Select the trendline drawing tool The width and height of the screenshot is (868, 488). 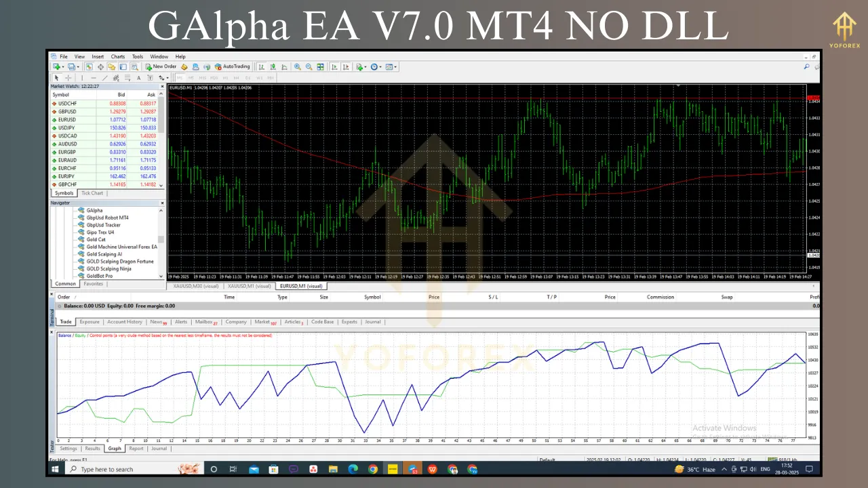point(105,78)
